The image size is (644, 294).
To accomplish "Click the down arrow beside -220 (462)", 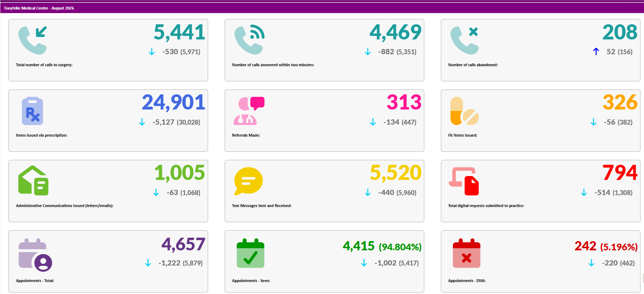I will tap(591, 263).
